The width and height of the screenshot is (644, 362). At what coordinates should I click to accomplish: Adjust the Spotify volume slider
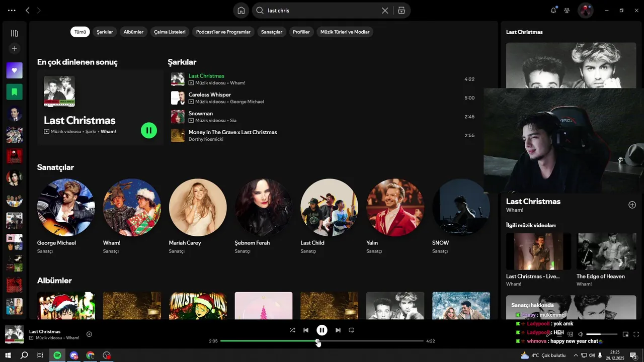602,334
